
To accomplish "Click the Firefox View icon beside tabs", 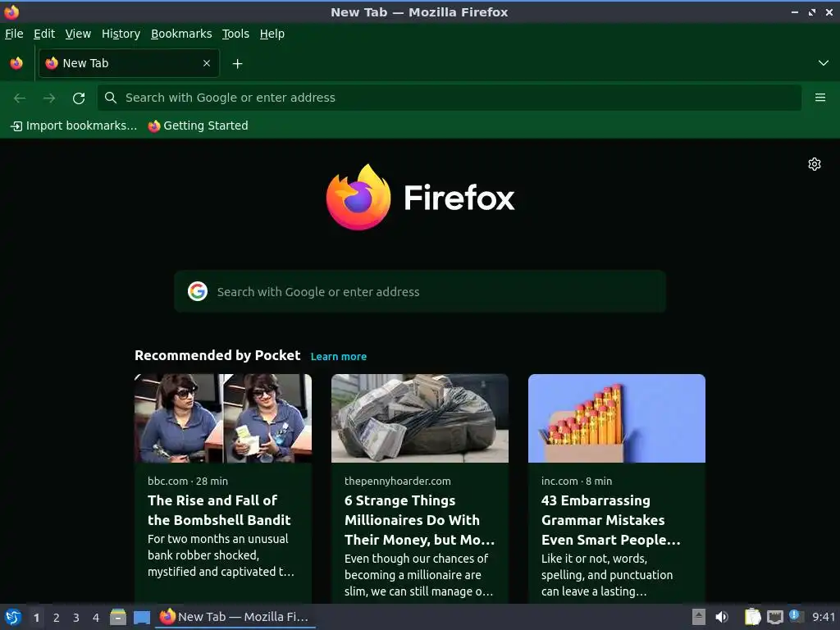I will coord(16,63).
